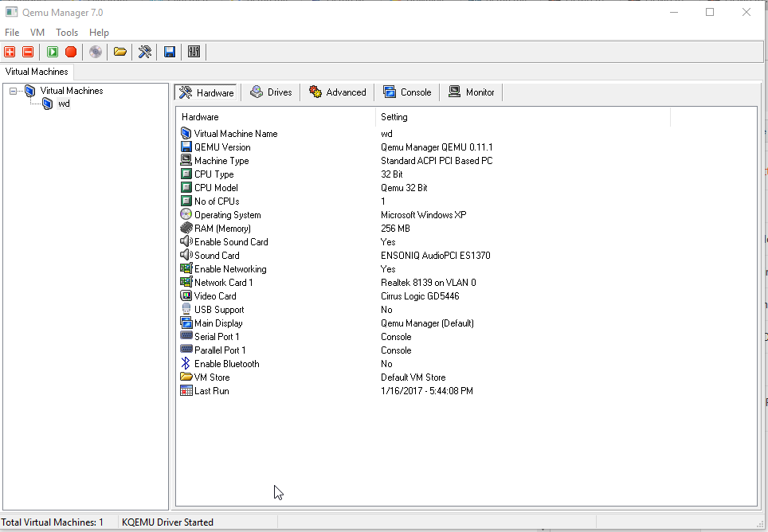Image resolution: width=768 pixels, height=532 pixels.
Task: Switch to the Monitor tab
Action: (471, 92)
